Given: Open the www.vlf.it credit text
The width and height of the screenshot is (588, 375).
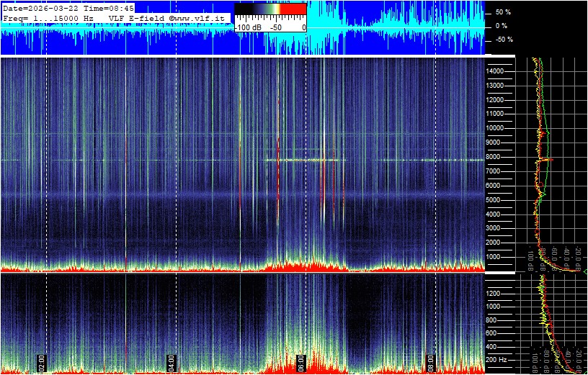Looking at the screenshot, I should click(197, 18).
